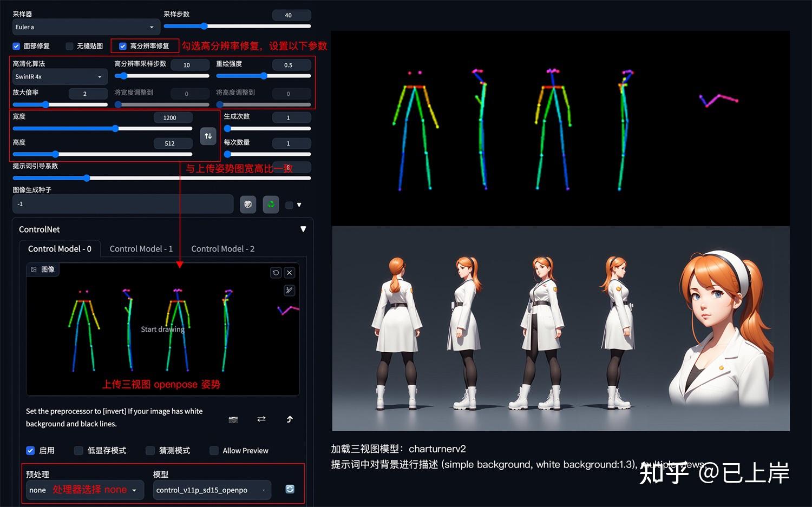This screenshot has height=507, width=812.
Task: Click the upload arrow icon in ControlNet
Action: pos(290,419)
